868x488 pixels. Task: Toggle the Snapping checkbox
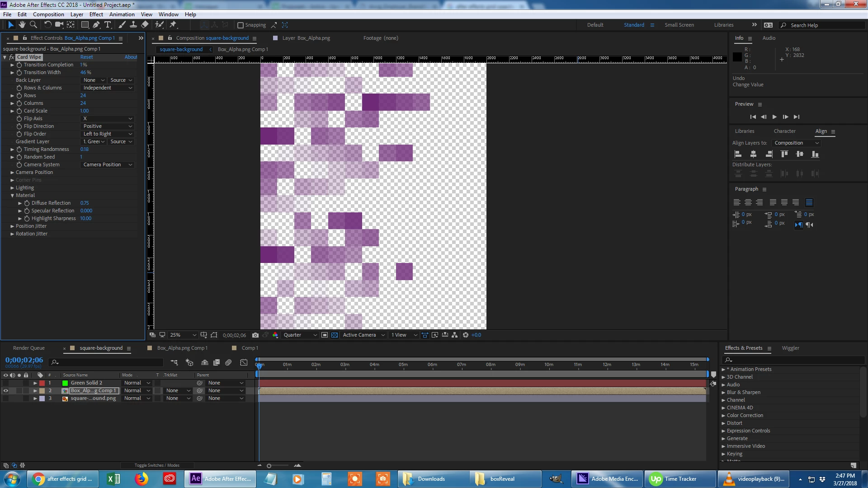(241, 25)
